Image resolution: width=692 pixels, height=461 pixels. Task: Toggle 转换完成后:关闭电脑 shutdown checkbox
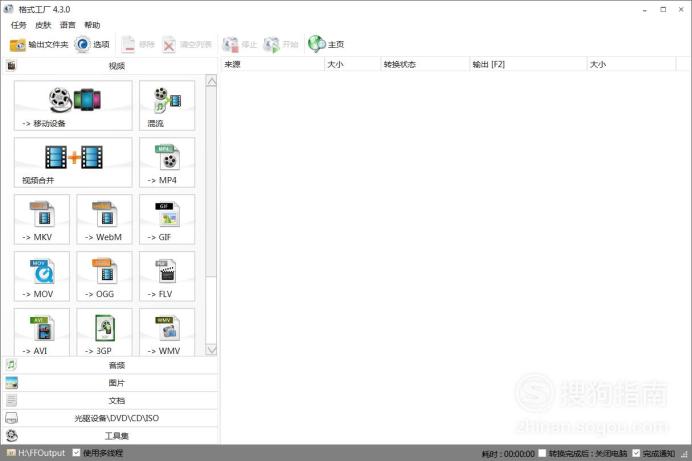[542, 453]
